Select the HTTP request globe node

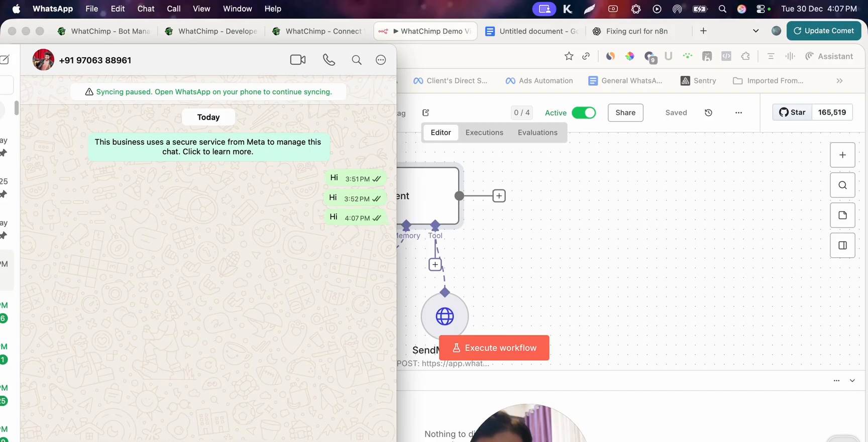coord(445,316)
